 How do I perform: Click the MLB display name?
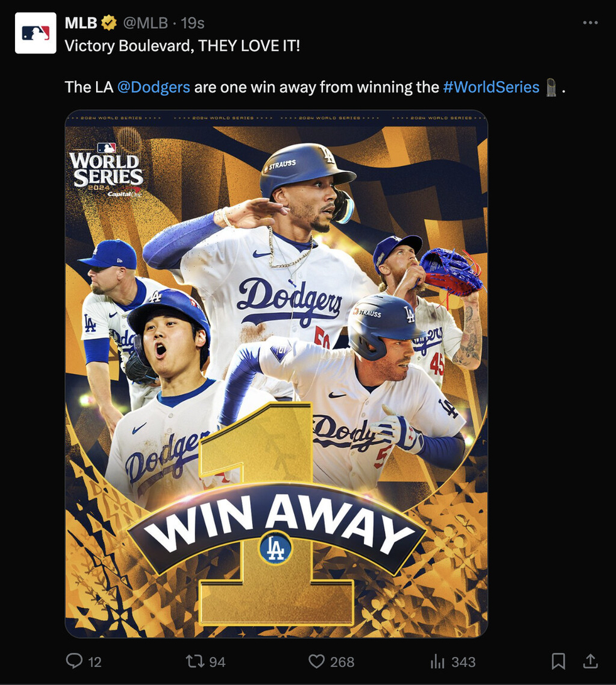click(81, 23)
